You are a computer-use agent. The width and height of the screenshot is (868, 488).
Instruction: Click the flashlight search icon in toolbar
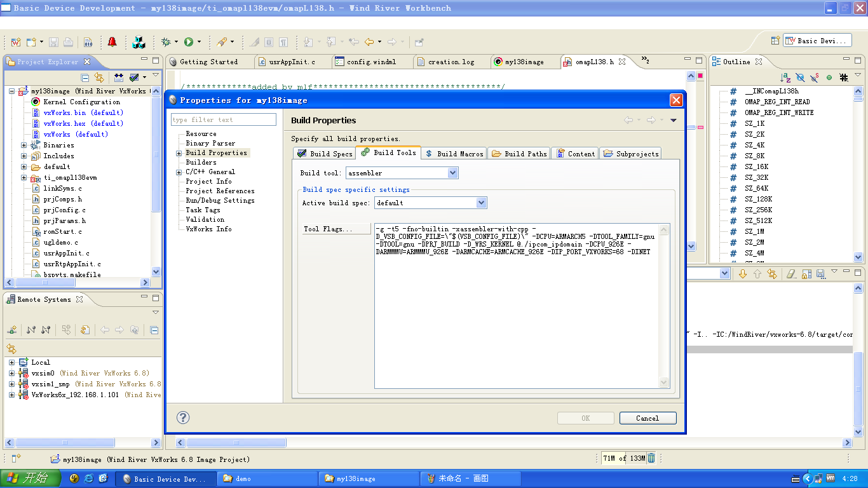(x=221, y=42)
